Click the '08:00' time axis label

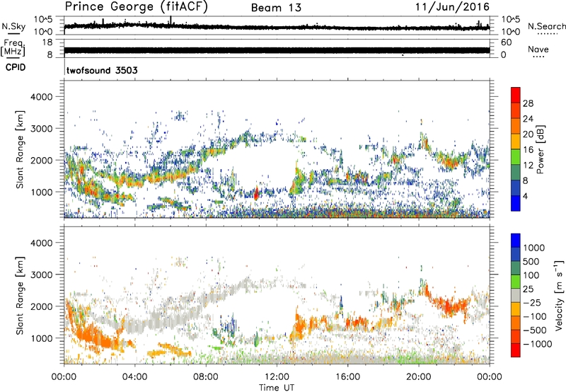(x=206, y=377)
